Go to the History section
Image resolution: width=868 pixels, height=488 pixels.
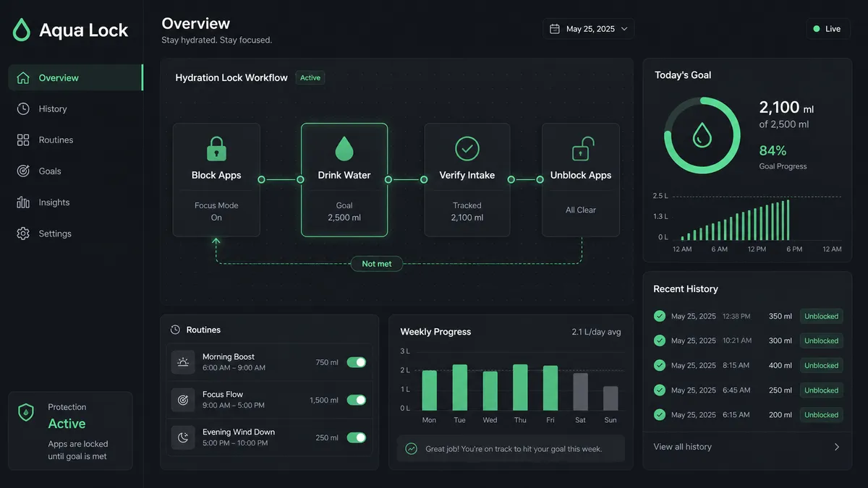(x=75, y=108)
